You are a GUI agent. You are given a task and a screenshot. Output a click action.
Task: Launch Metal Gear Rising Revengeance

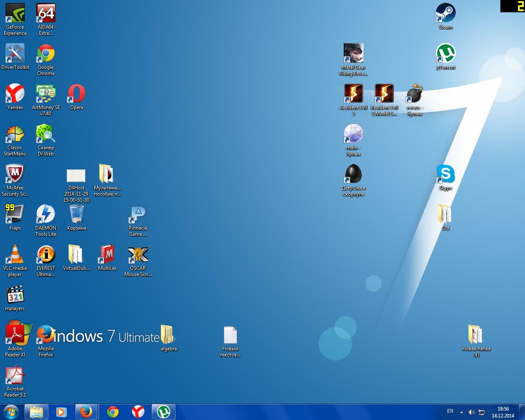pos(354,59)
